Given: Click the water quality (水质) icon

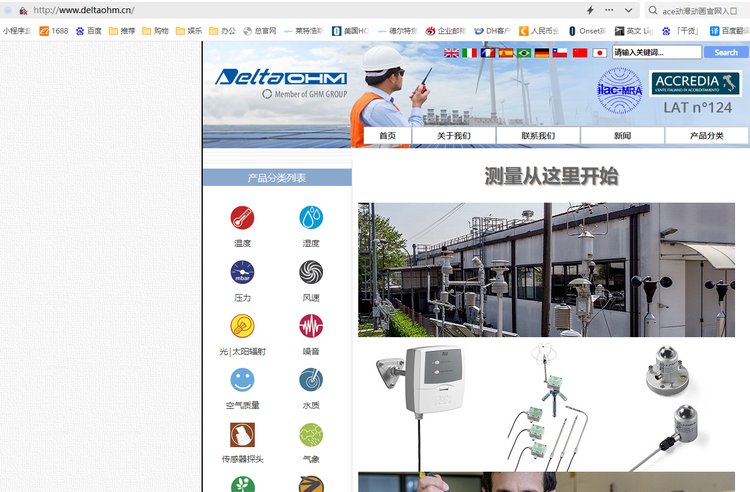Looking at the screenshot, I should tap(311, 380).
